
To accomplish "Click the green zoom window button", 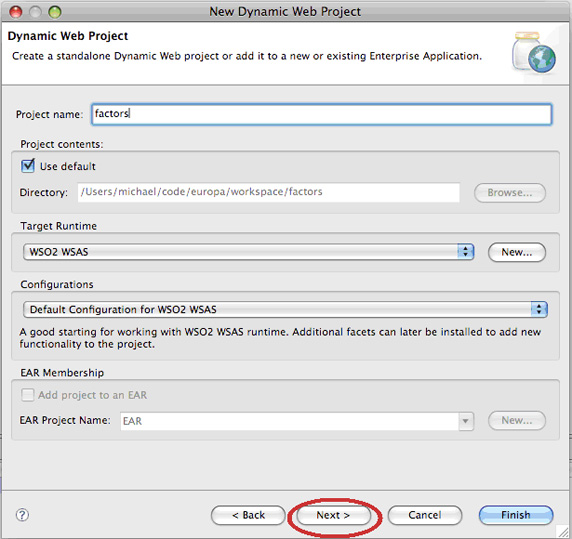I will point(55,12).
